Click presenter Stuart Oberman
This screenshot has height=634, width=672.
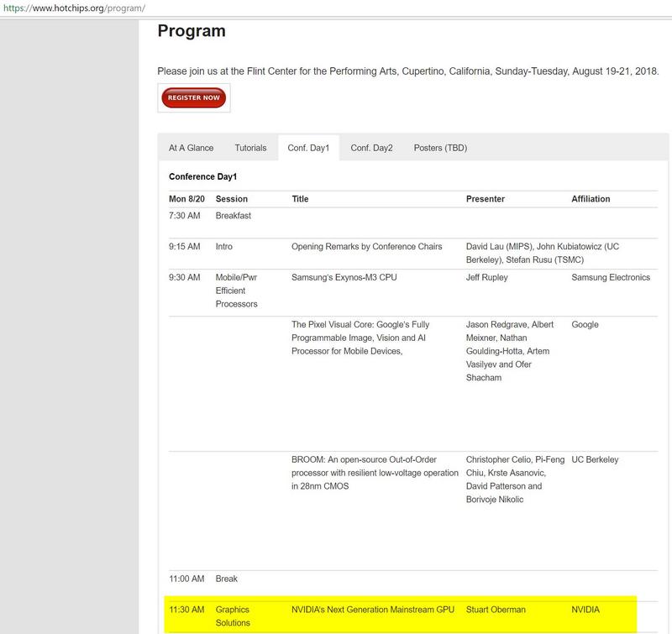click(x=496, y=609)
